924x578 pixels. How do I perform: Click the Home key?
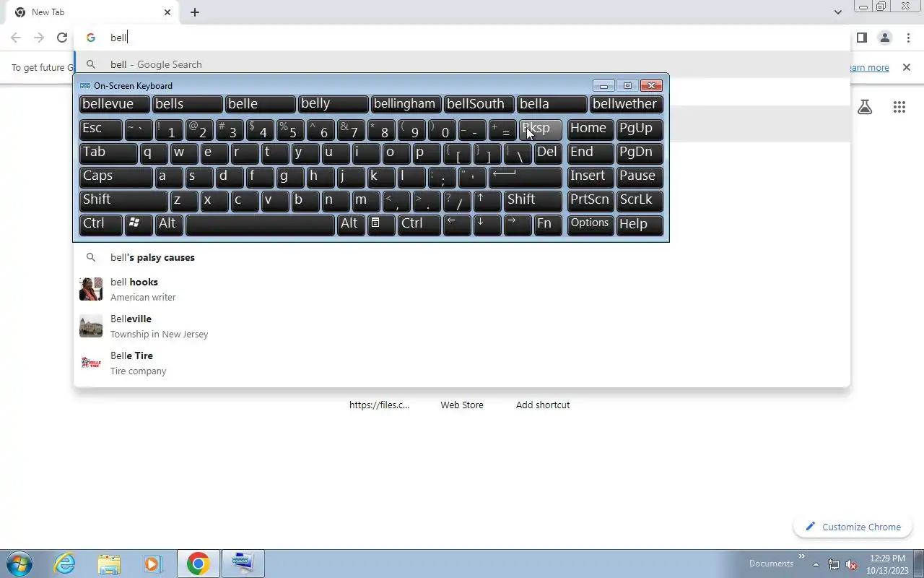[590, 129]
